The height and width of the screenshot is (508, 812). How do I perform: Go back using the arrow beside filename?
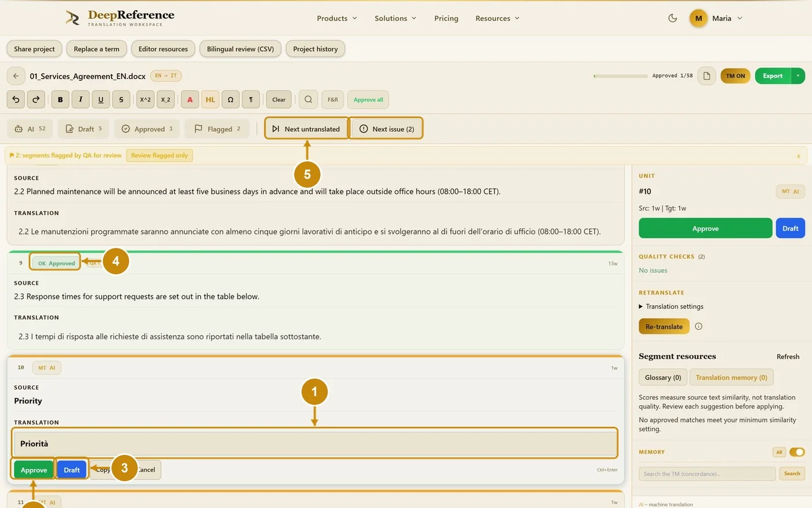[16, 76]
